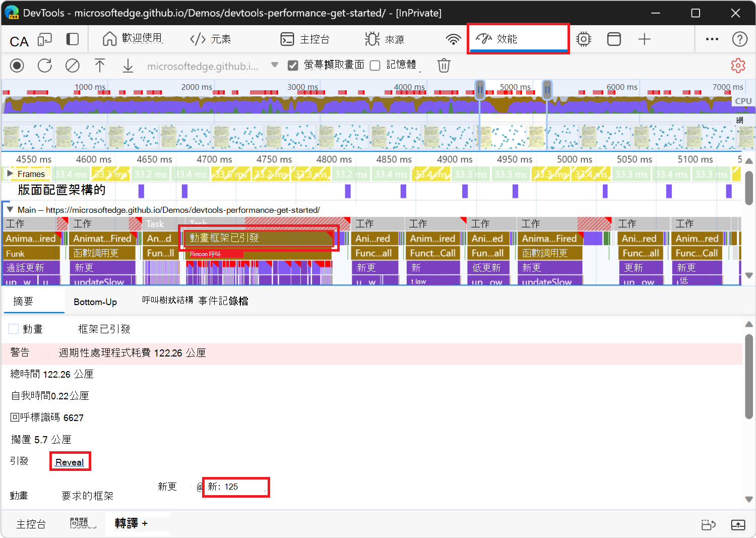This screenshot has height=538, width=756.
Task: Select the Animat...Fired bar
Action: click(102, 238)
